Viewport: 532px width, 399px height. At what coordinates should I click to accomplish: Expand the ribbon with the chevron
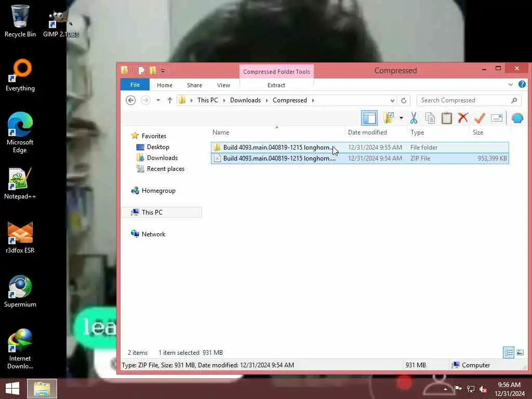click(510, 85)
